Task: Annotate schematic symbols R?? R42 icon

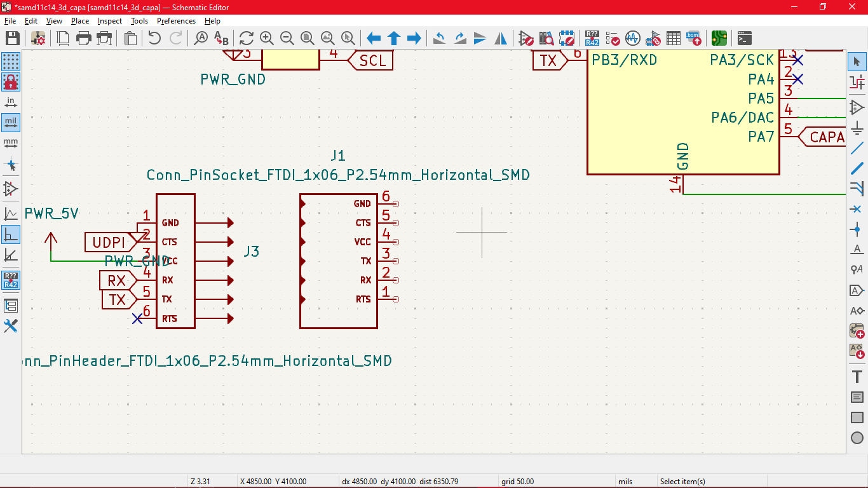Action: tap(592, 38)
